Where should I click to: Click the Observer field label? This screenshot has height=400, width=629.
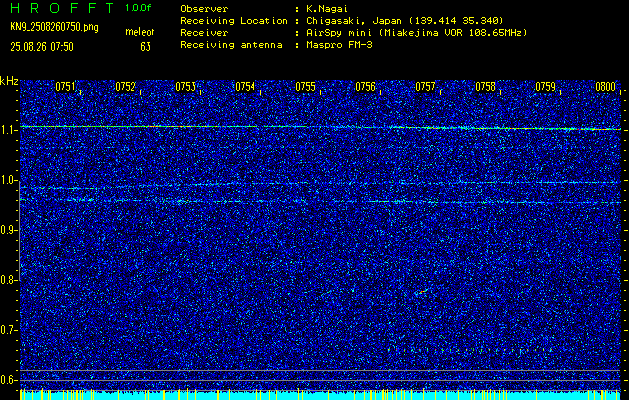204,8
